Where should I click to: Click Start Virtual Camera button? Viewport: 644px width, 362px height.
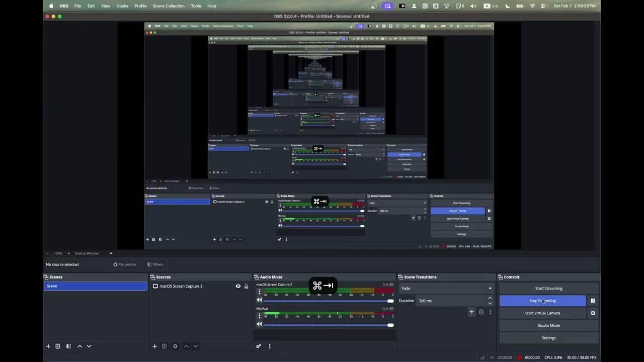click(x=542, y=313)
